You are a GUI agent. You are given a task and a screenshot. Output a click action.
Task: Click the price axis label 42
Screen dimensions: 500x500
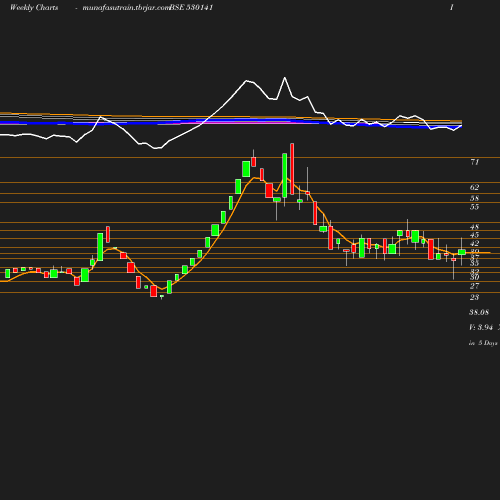click(475, 243)
